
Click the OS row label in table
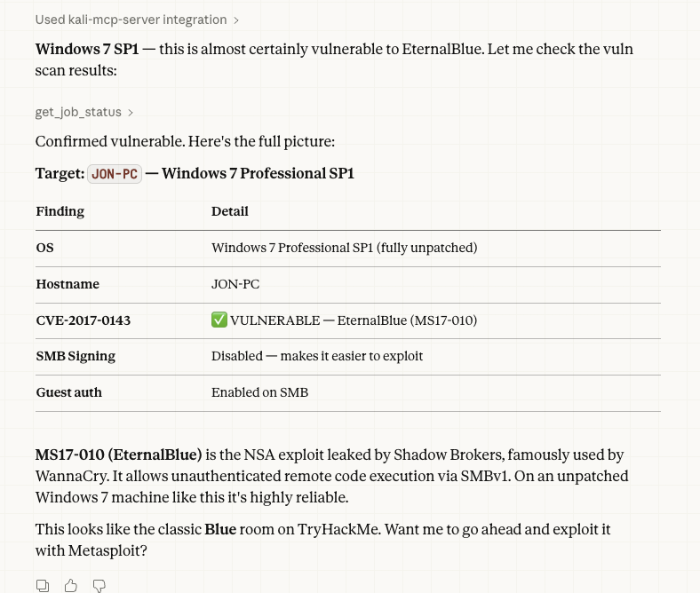click(45, 248)
